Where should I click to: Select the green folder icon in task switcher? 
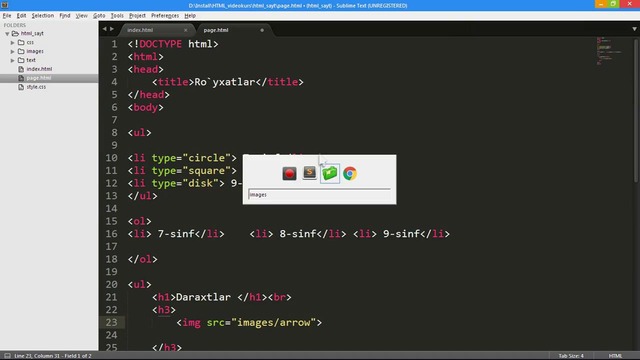[x=330, y=173]
